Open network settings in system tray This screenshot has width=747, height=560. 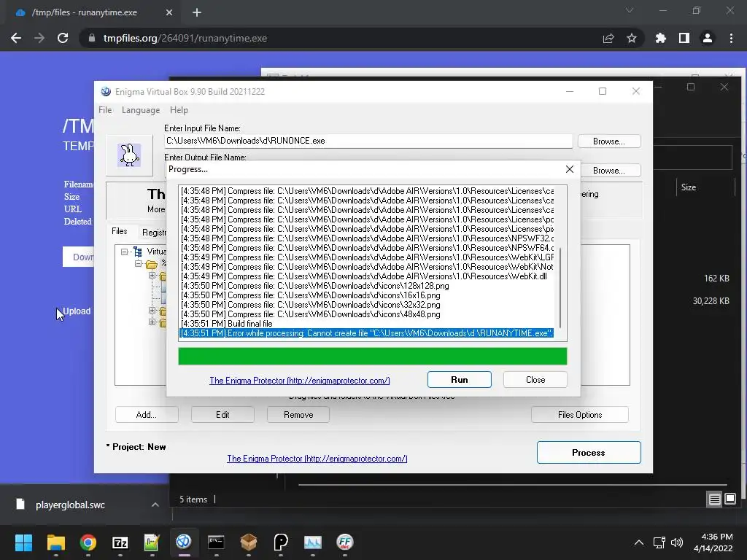coord(659,542)
